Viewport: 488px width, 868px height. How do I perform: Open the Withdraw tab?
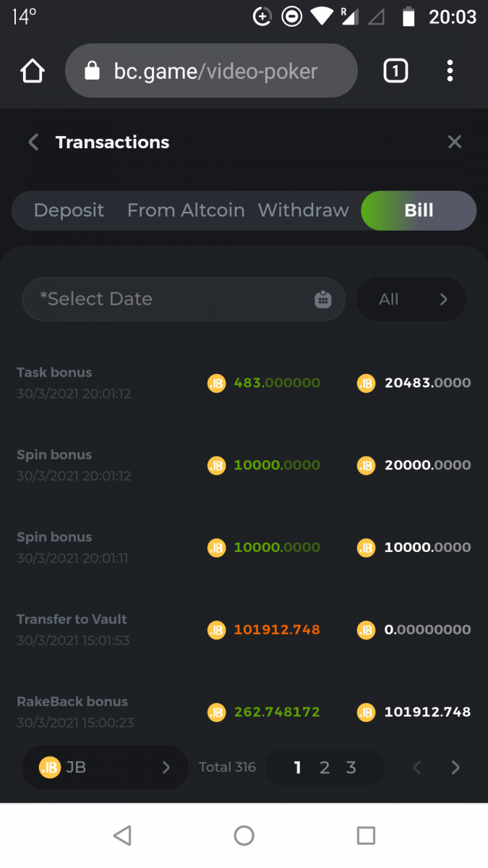[x=303, y=210]
